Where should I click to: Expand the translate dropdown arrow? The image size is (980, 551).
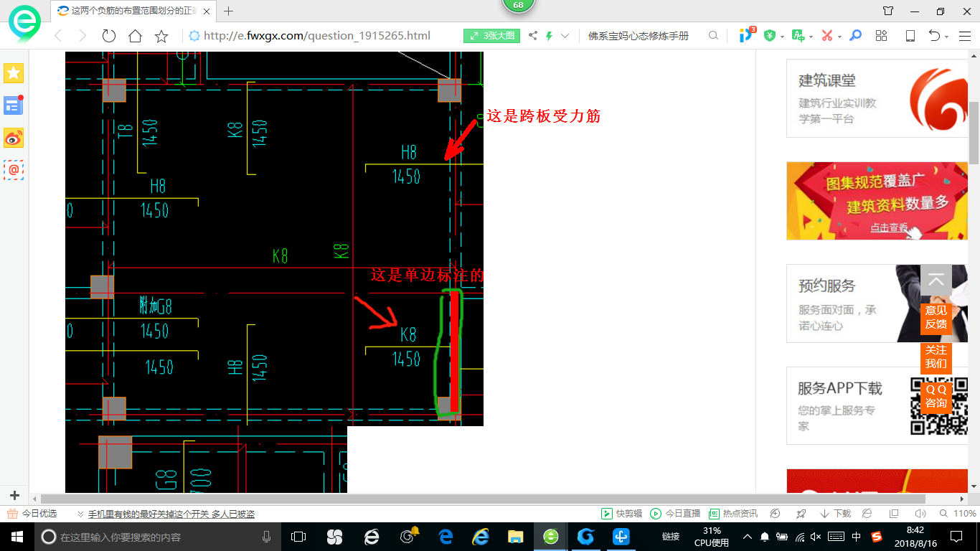pyautogui.click(x=810, y=37)
